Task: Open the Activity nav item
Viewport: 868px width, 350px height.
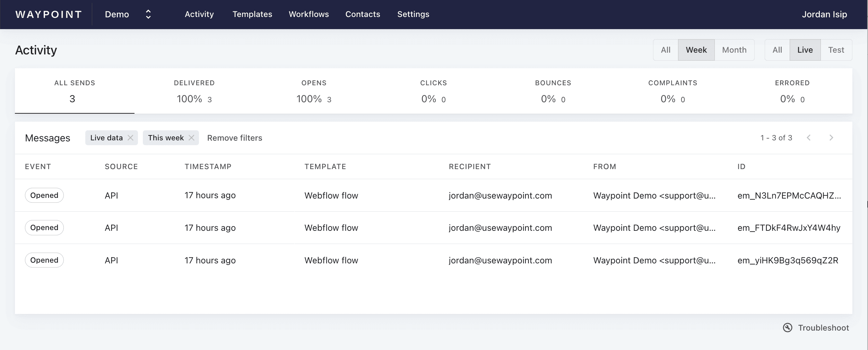Action: point(199,14)
